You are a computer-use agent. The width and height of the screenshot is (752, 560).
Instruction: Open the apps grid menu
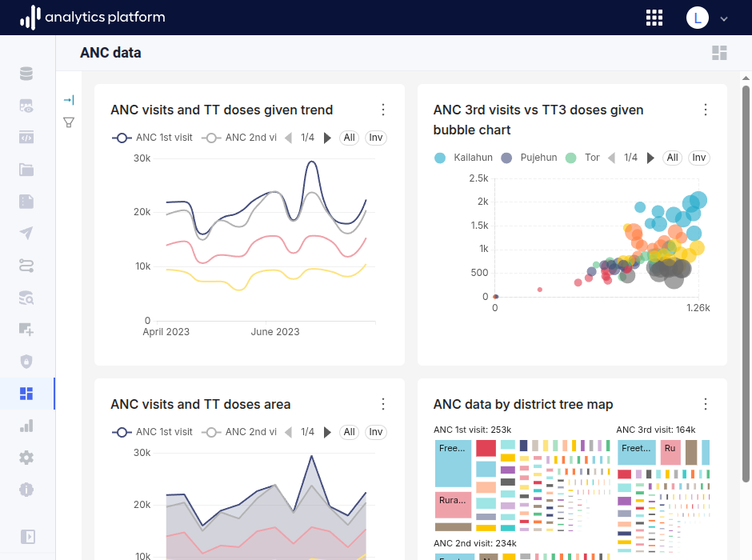654,18
